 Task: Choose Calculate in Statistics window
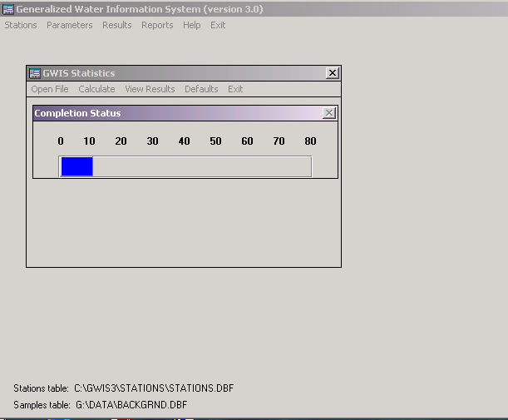[x=97, y=89]
